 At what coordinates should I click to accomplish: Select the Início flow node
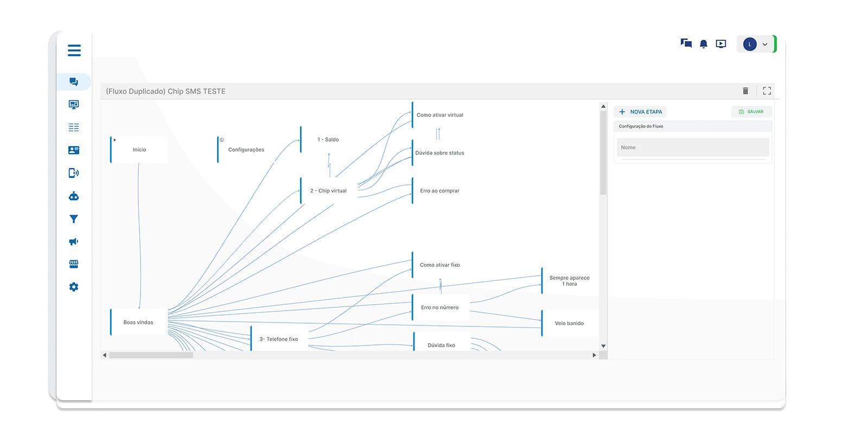(139, 150)
